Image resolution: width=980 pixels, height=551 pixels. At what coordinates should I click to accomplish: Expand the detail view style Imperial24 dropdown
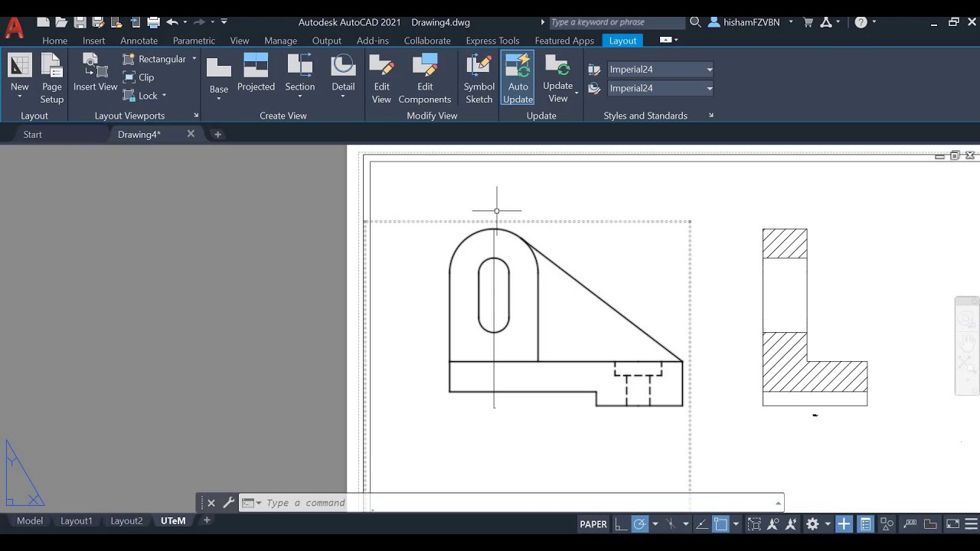(x=709, y=89)
